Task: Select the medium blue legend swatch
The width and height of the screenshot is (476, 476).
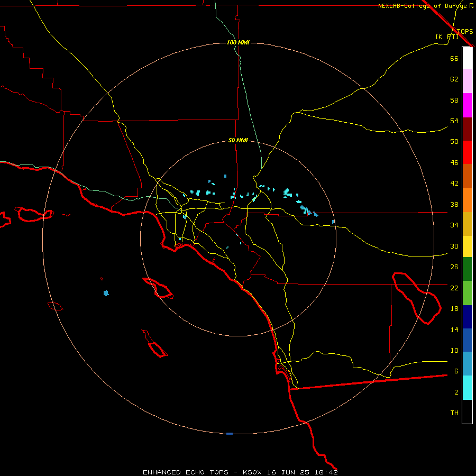Action: [x=467, y=340]
